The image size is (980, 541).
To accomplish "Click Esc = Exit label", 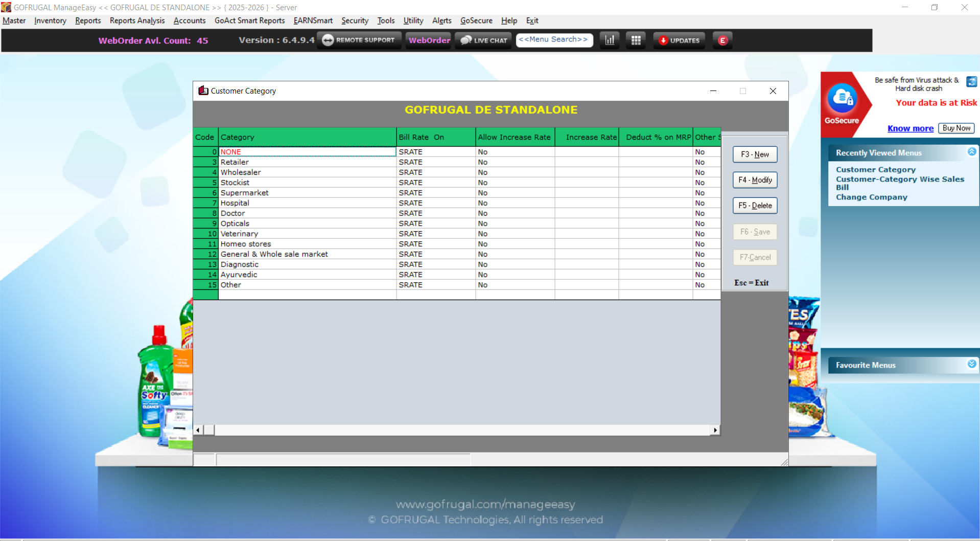I will [751, 283].
